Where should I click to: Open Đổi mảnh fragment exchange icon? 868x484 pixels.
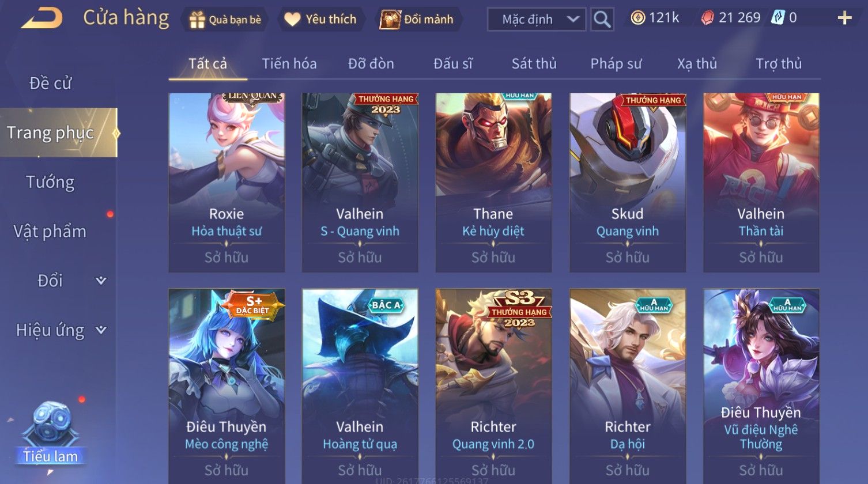click(x=390, y=20)
